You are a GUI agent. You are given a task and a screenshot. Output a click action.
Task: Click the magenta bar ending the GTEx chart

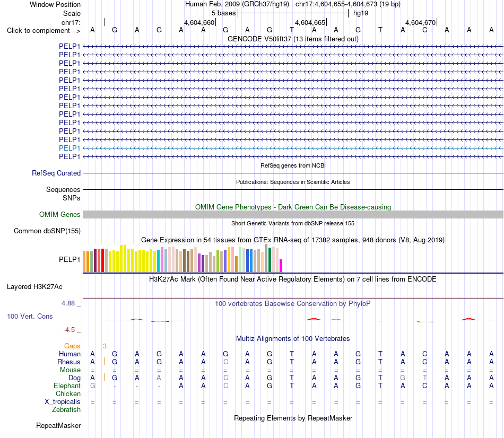pyautogui.click(x=281, y=266)
